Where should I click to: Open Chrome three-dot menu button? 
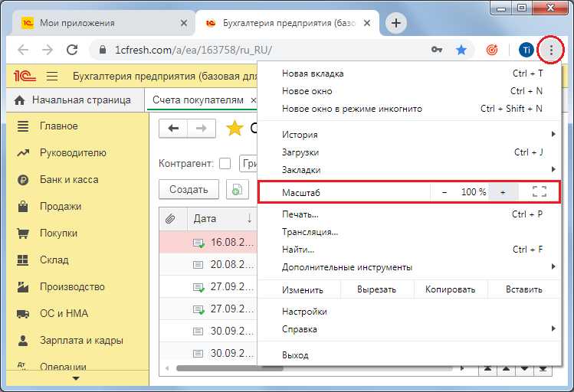coord(551,50)
